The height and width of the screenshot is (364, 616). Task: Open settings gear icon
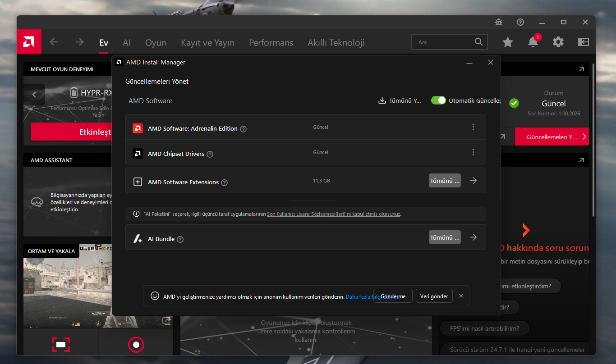coord(558,42)
